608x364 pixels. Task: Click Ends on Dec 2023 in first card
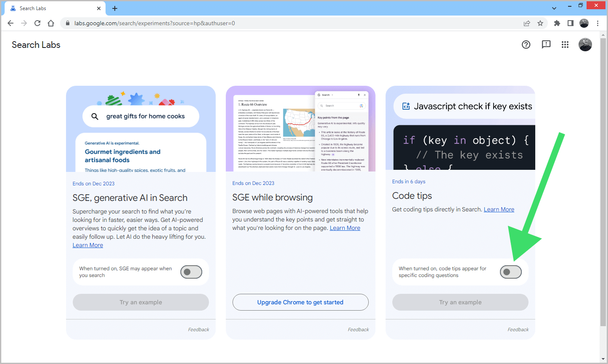[x=93, y=184]
